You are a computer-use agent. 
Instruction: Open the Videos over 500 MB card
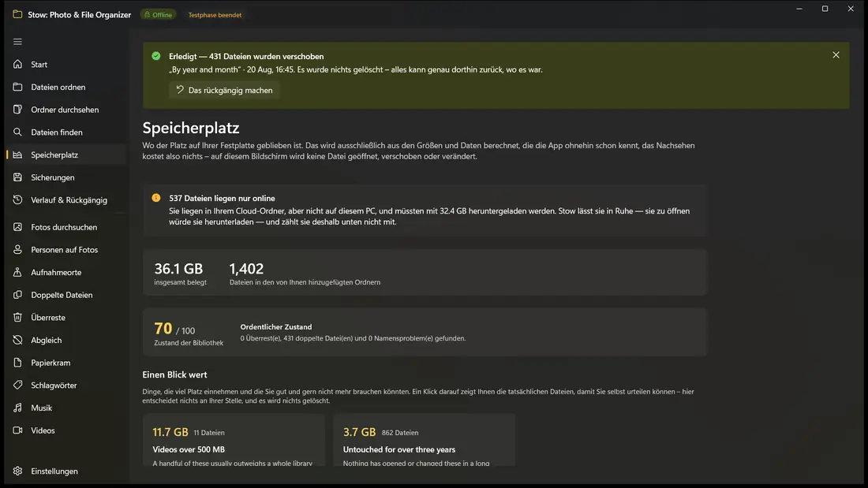(234, 441)
